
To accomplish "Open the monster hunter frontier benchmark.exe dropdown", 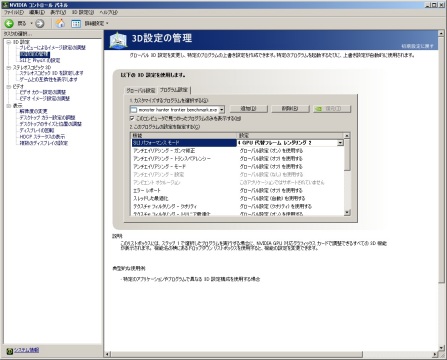I will coord(222,109).
